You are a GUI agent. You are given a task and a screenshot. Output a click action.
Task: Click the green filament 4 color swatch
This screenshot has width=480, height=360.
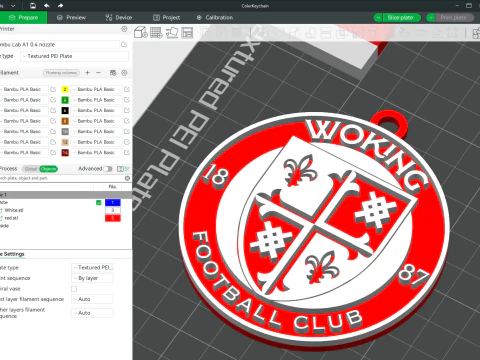[65, 100]
